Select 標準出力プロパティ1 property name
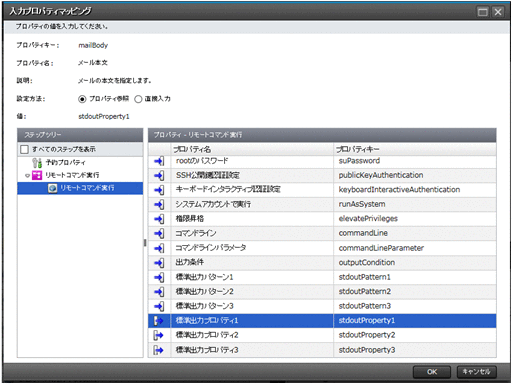 point(207,321)
